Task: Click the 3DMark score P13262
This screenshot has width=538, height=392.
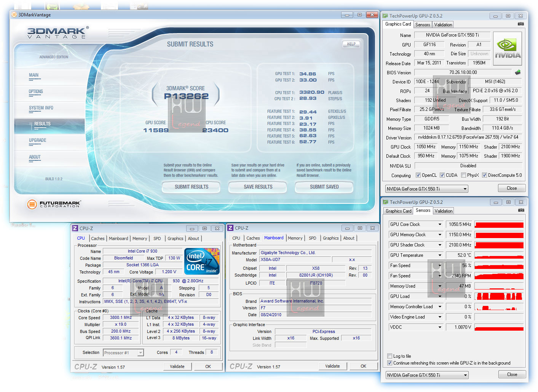Action: click(x=186, y=96)
